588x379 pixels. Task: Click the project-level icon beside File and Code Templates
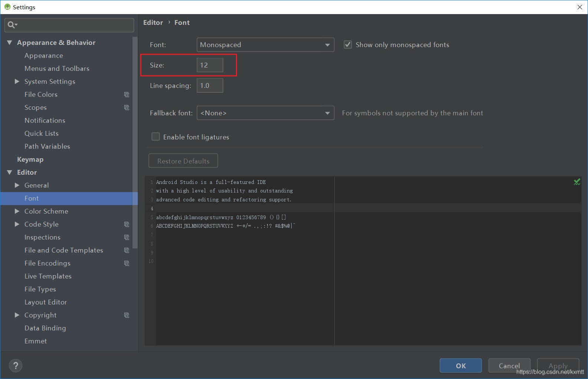click(x=127, y=250)
